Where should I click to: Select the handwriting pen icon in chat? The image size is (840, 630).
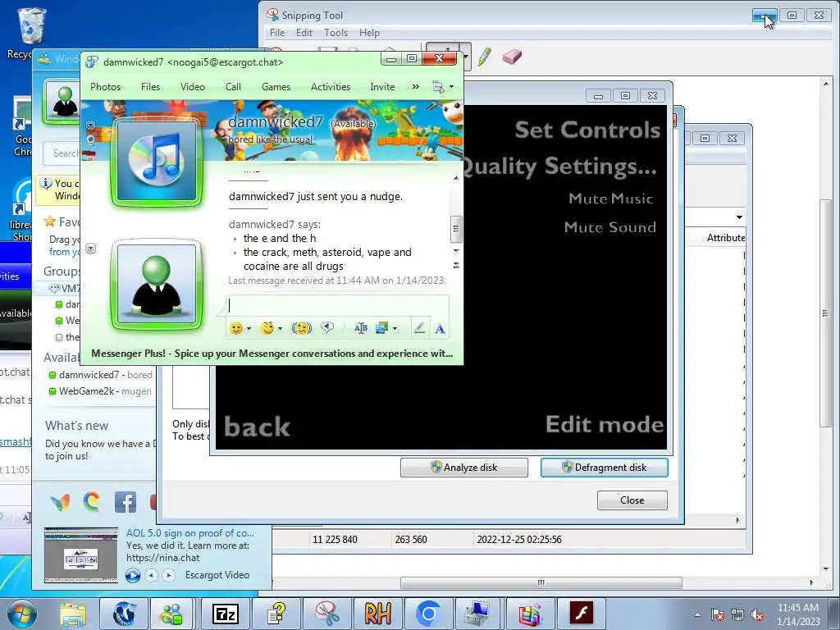tap(419, 328)
